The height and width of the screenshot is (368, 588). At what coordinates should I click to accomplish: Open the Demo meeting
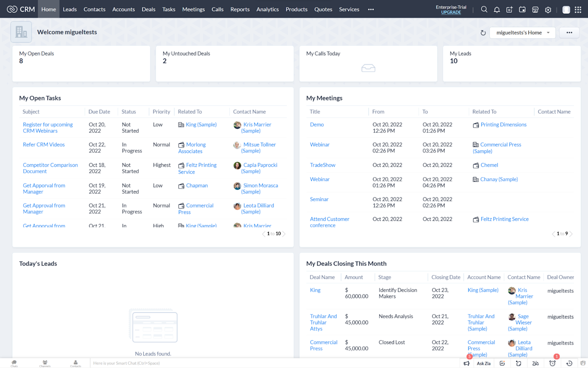(x=317, y=124)
